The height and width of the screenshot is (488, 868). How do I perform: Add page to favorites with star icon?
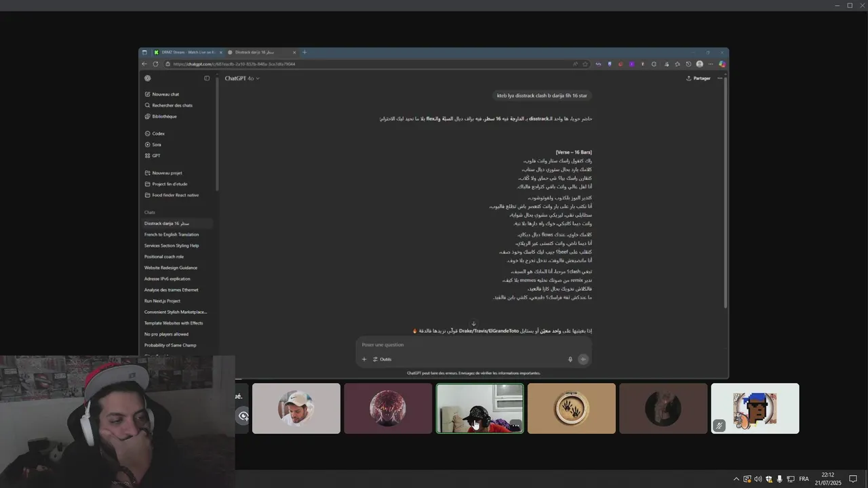point(585,64)
